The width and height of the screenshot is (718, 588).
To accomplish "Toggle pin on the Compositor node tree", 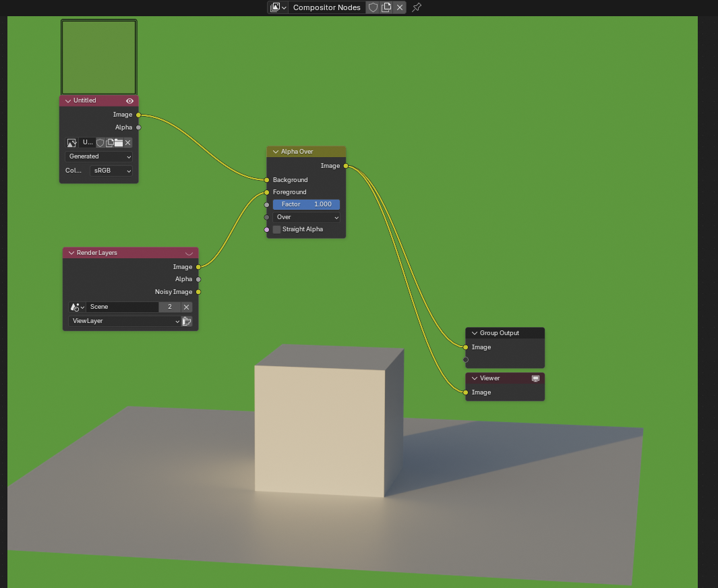I will coord(417,7).
